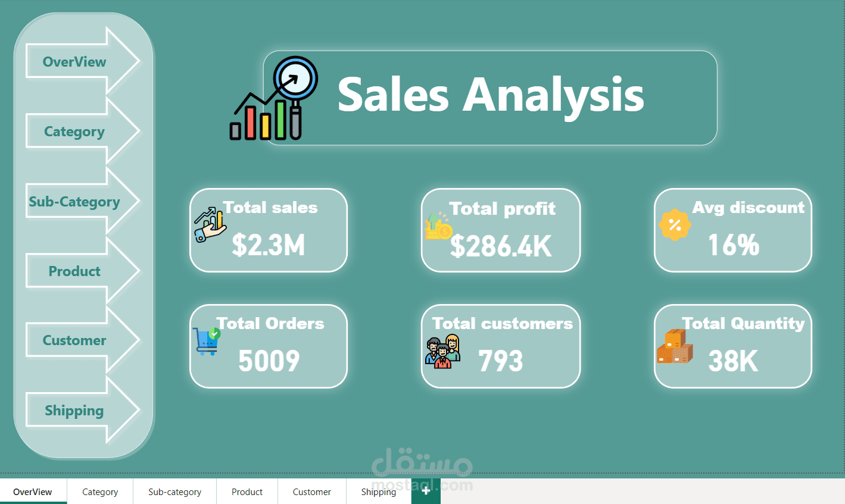Open the Customer arrow navigation button
The width and height of the screenshot is (845, 504).
[x=82, y=340]
